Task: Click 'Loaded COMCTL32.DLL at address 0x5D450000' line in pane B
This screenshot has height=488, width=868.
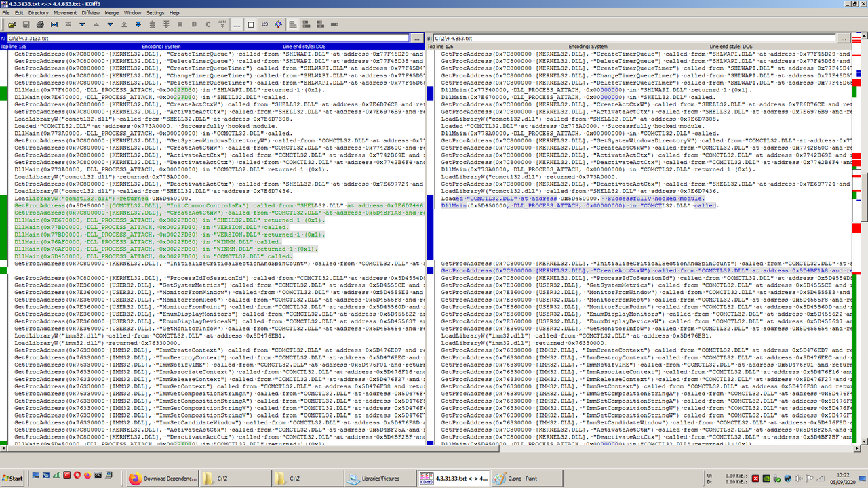Action: point(573,198)
